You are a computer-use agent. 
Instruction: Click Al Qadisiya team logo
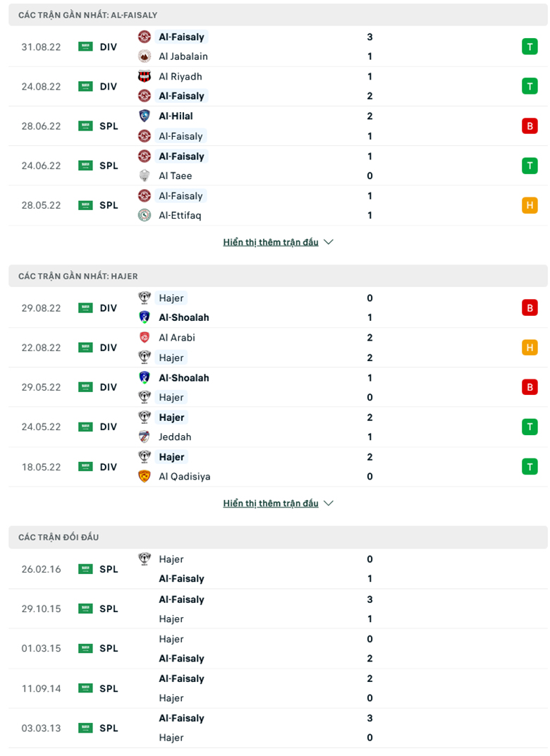(x=145, y=477)
